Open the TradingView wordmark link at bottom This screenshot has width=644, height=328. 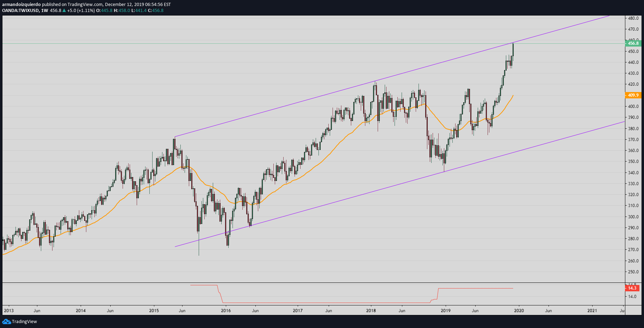tap(24, 321)
